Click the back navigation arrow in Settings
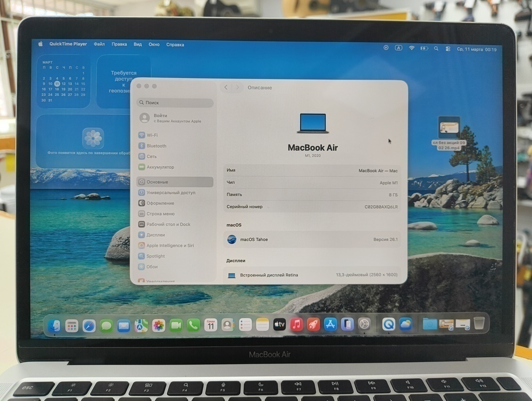This screenshot has width=532, height=401. (x=226, y=87)
